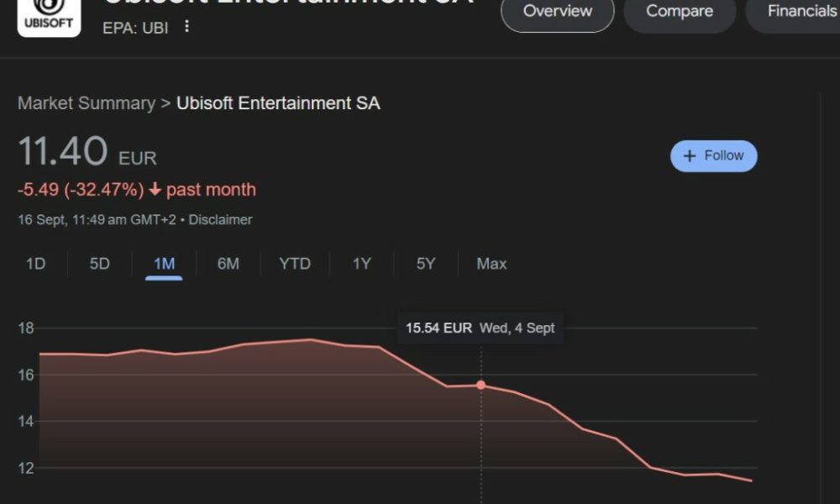Image resolution: width=840 pixels, height=504 pixels.
Task: Switch to the Overview tab
Action: pos(557,12)
